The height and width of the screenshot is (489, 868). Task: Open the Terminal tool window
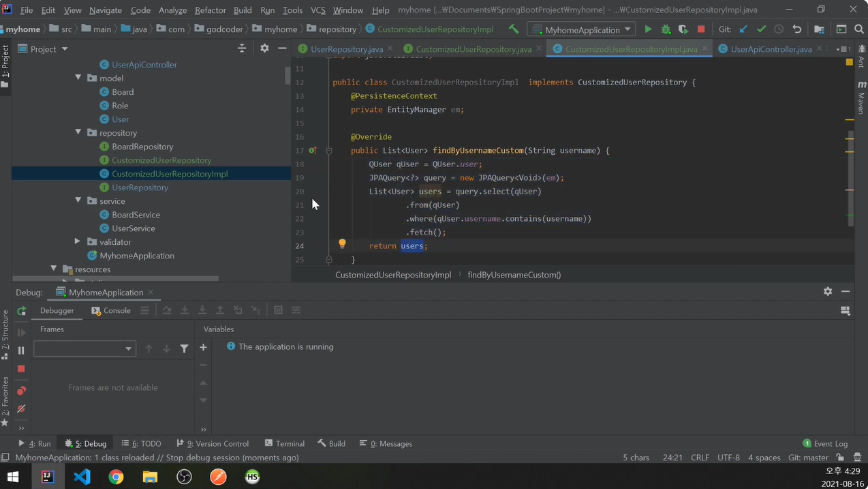[x=284, y=443]
